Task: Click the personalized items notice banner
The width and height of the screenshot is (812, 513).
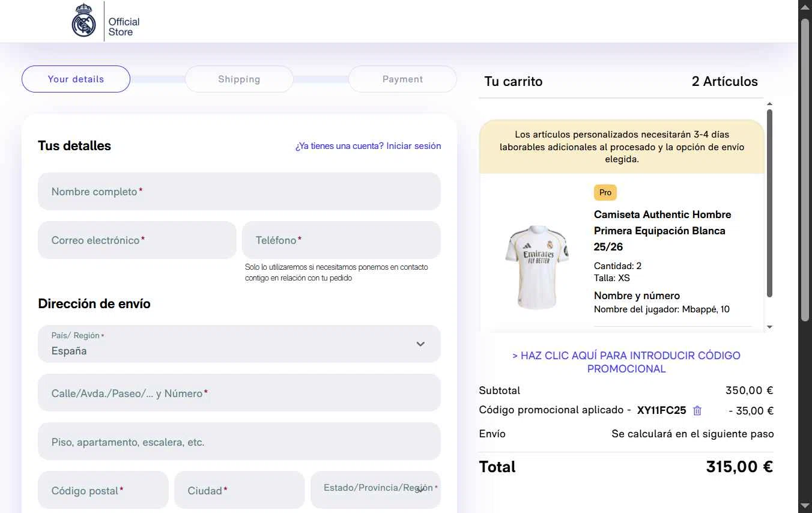Action: [x=622, y=147]
